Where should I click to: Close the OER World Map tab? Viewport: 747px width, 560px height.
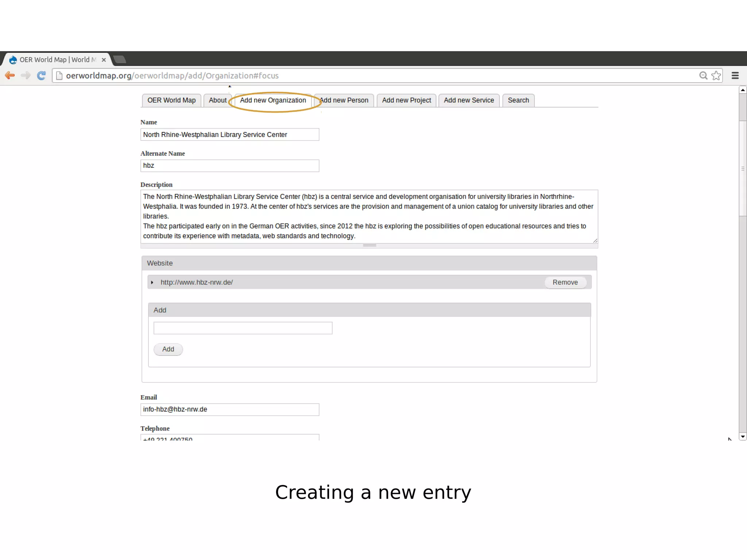(x=104, y=60)
